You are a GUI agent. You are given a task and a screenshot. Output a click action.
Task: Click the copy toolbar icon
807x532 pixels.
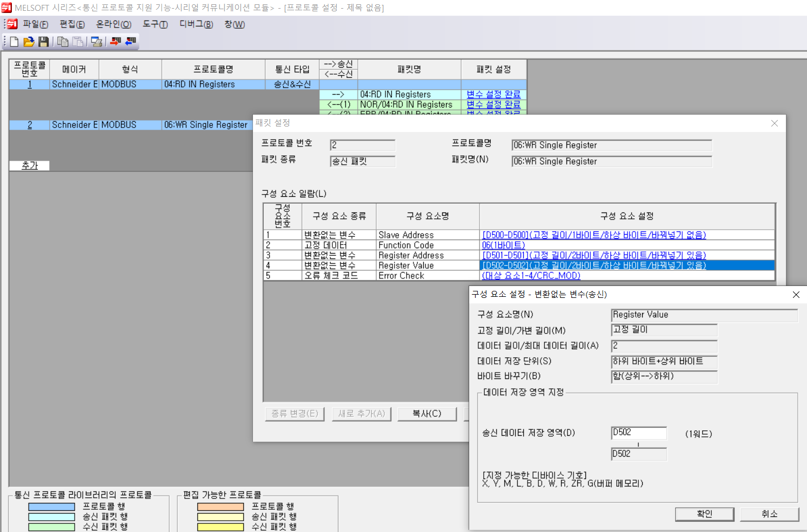click(63, 42)
